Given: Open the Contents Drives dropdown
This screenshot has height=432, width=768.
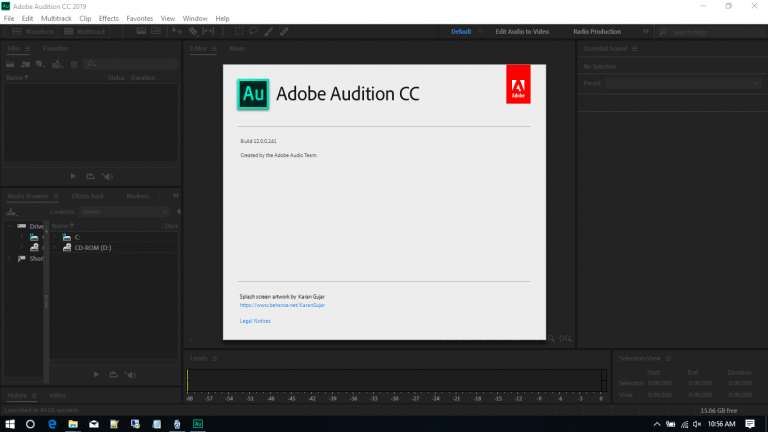Looking at the screenshot, I should (x=123, y=212).
